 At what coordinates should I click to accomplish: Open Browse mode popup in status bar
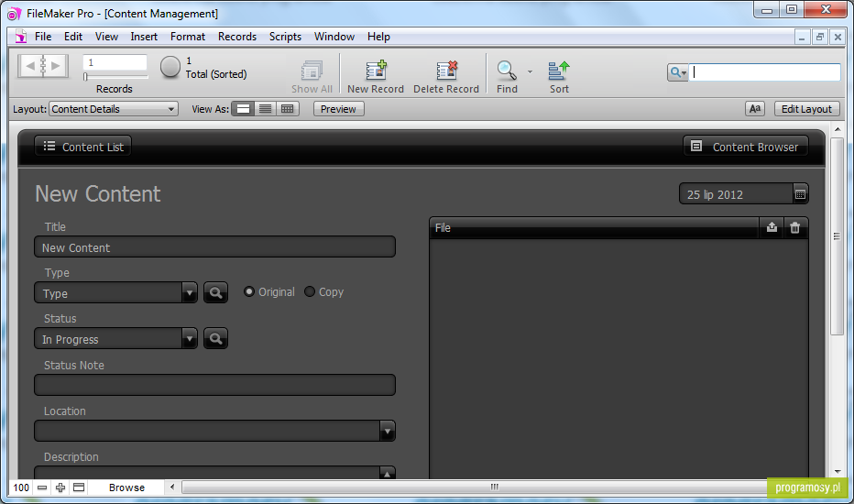coord(126,488)
